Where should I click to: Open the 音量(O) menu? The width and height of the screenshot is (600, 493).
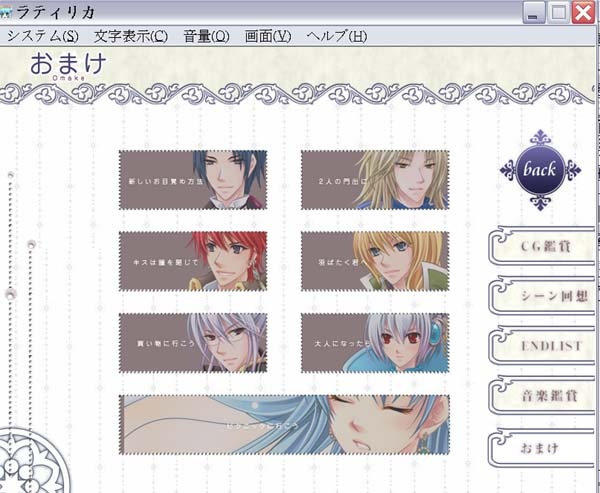point(206,36)
